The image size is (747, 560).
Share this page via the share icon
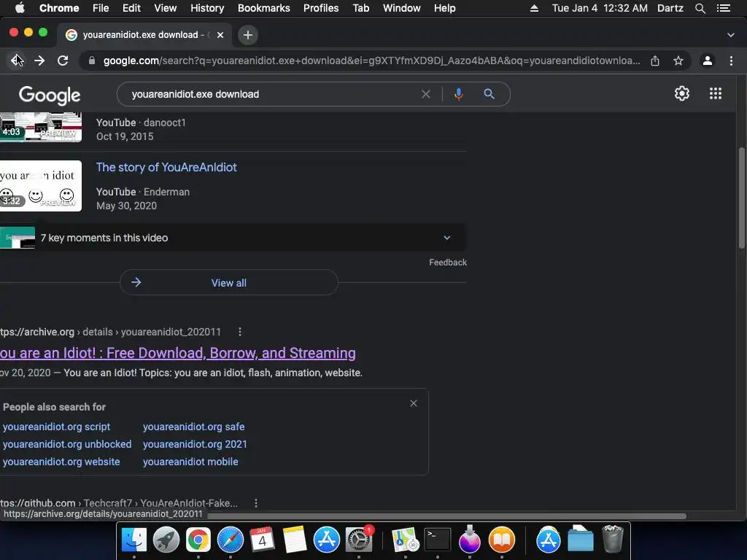point(655,61)
